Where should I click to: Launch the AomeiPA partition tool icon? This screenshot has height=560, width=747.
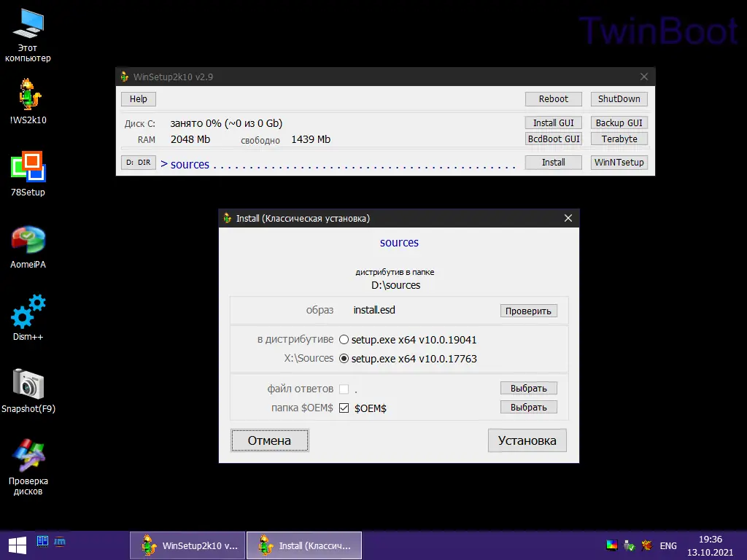28,246
